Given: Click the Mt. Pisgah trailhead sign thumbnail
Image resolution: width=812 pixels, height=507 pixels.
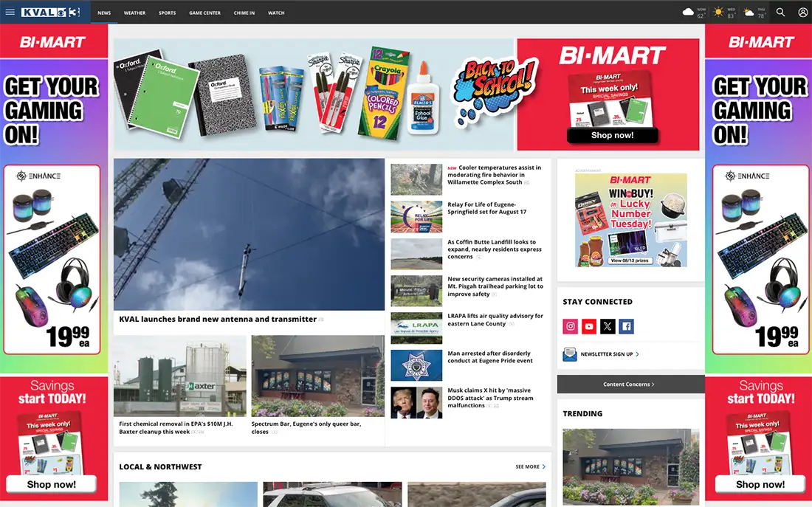Looking at the screenshot, I should (416, 291).
